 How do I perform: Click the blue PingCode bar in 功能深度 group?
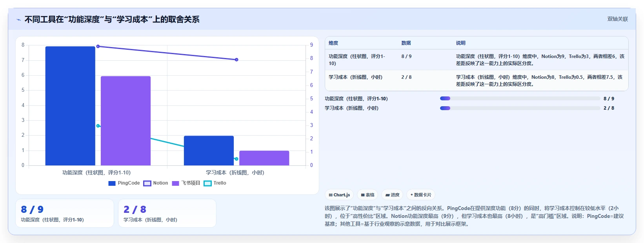(70, 106)
